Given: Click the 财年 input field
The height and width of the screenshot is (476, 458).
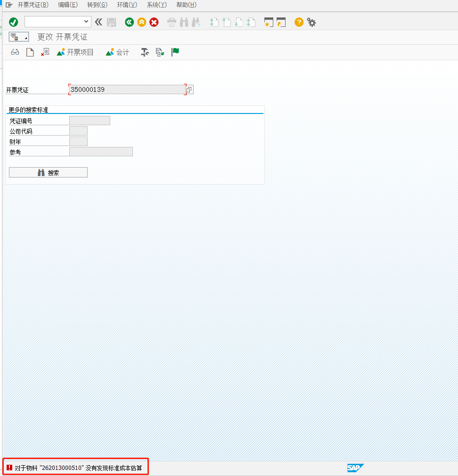Looking at the screenshot, I should pyautogui.click(x=78, y=141).
